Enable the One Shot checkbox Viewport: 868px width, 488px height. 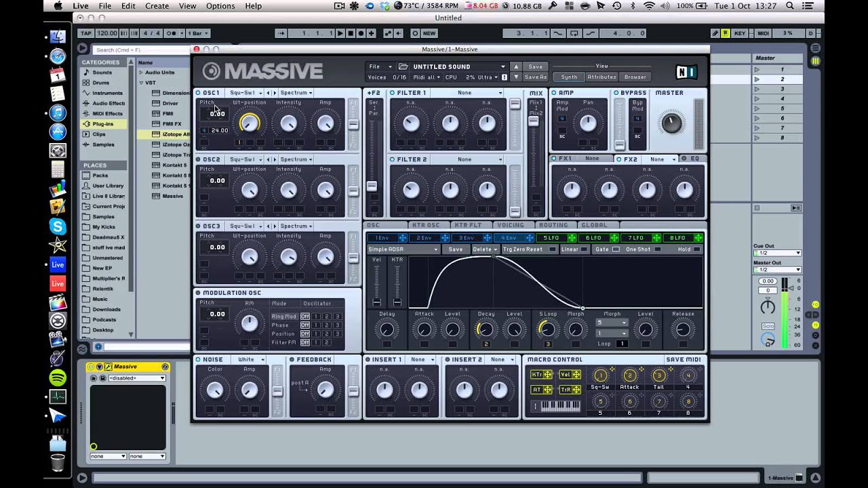click(656, 249)
